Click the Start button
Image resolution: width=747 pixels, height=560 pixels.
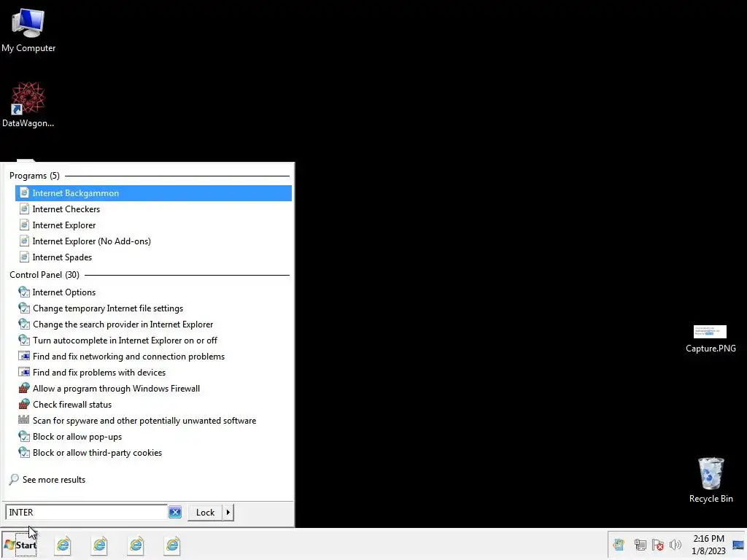point(20,545)
